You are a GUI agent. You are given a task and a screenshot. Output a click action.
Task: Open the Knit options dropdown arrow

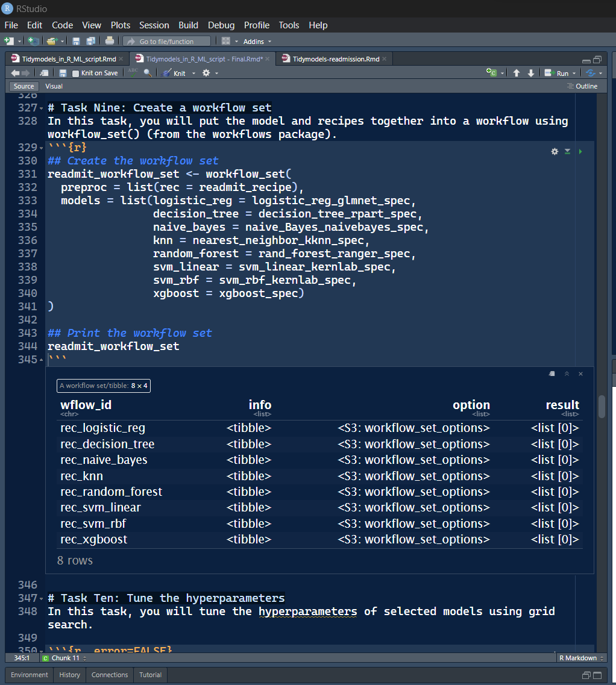click(x=193, y=74)
